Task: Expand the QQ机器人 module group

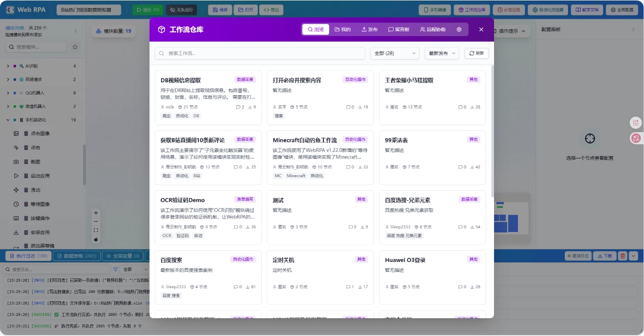Action: 41,93
